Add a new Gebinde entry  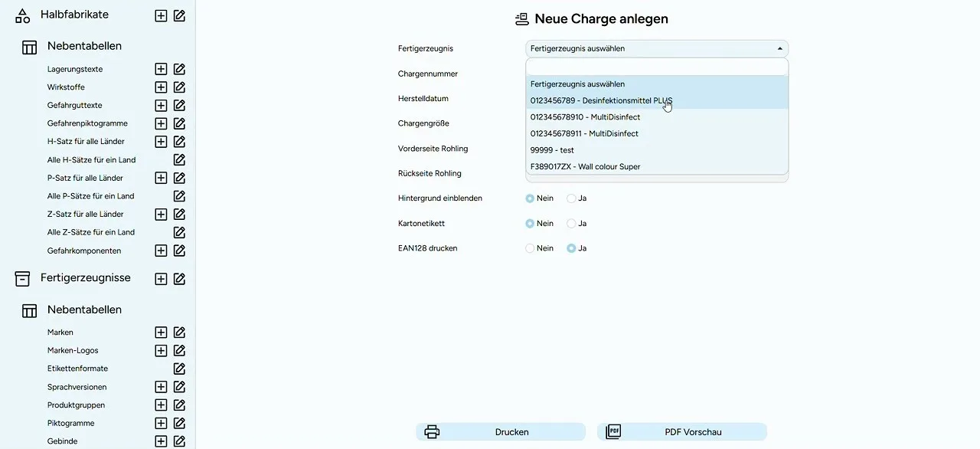coord(161,441)
